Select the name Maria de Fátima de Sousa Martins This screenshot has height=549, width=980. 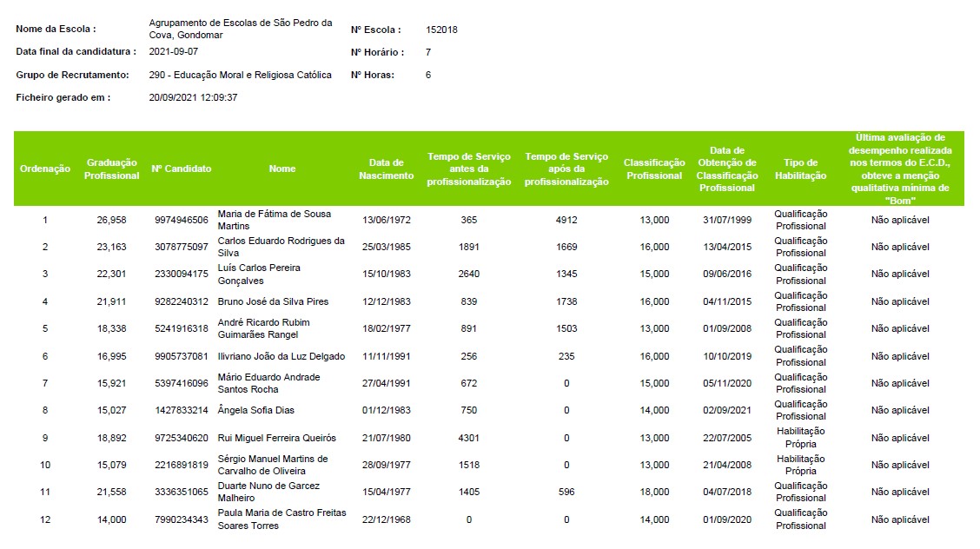(274, 220)
